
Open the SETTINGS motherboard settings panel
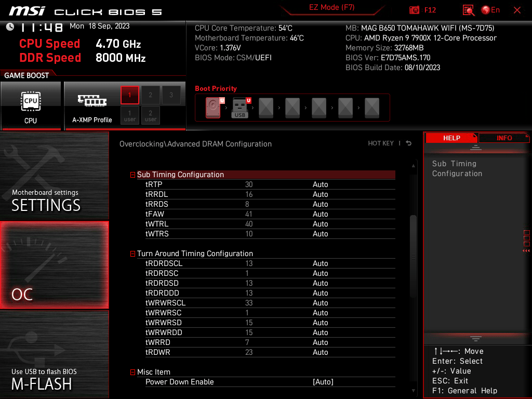(x=54, y=176)
